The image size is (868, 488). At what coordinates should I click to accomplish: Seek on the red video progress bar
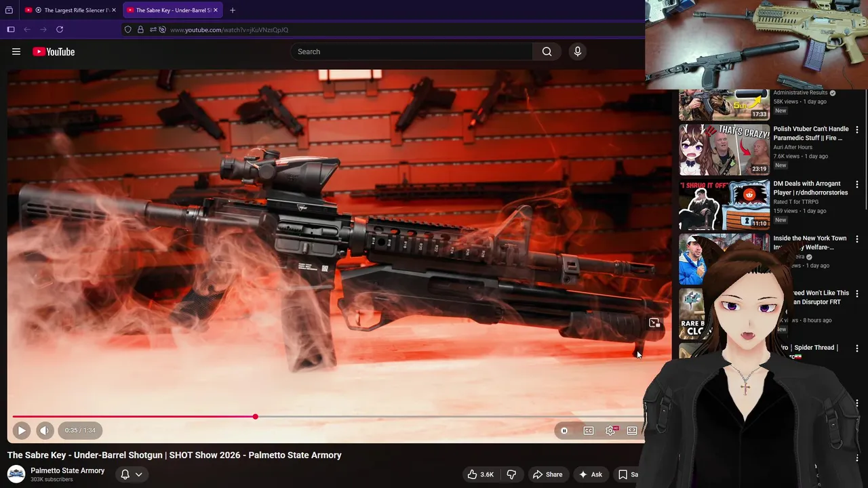click(x=328, y=417)
